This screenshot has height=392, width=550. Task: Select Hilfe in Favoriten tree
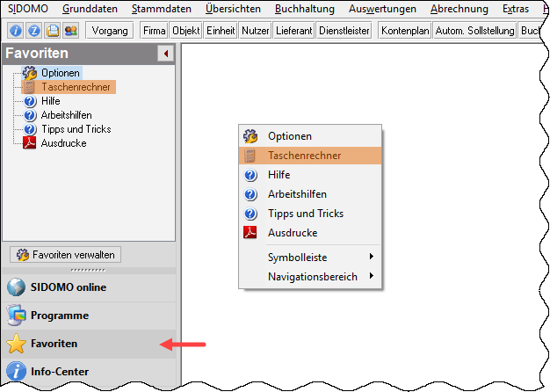click(x=50, y=101)
